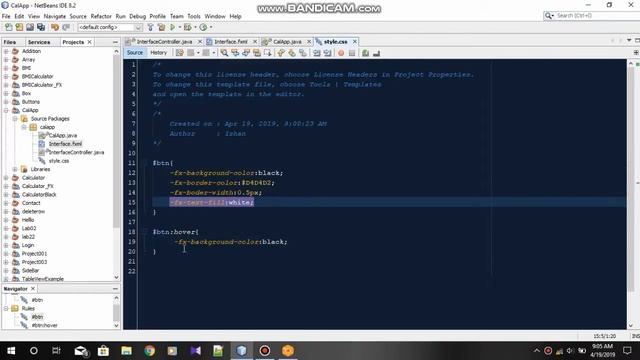Open Visual Studio from the taskbar
The height and width of the screenshot is (360, 640).
click(x=196, y=351)
